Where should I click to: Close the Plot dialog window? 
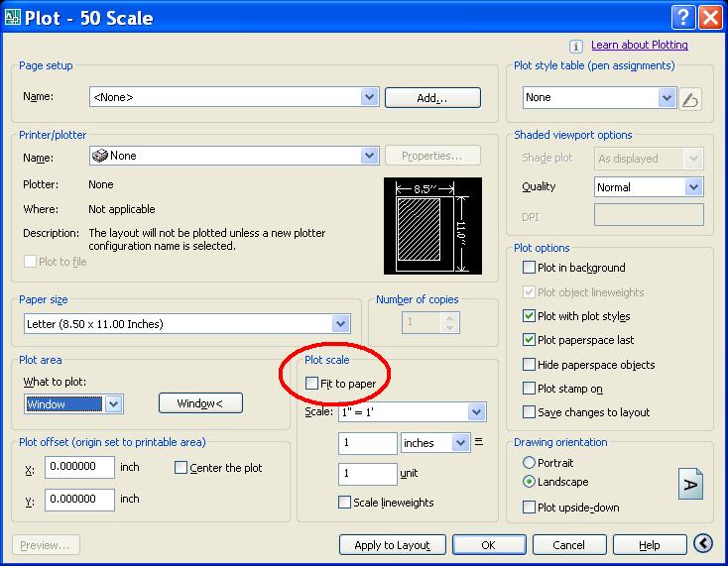[710, 18]
